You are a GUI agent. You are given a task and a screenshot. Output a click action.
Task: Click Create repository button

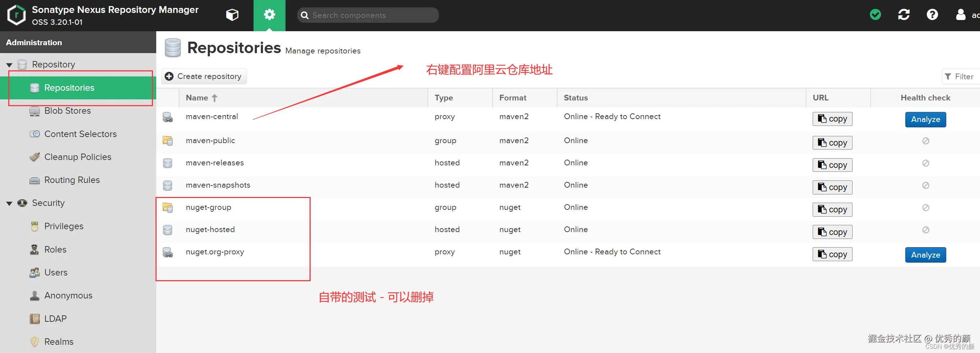[x=204, y=76]
